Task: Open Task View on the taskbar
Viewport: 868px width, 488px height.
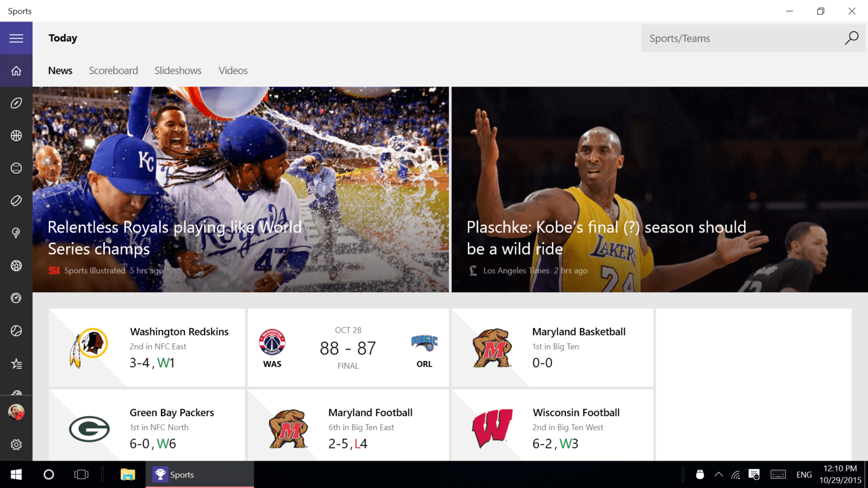Action: (x=81, y=475)
